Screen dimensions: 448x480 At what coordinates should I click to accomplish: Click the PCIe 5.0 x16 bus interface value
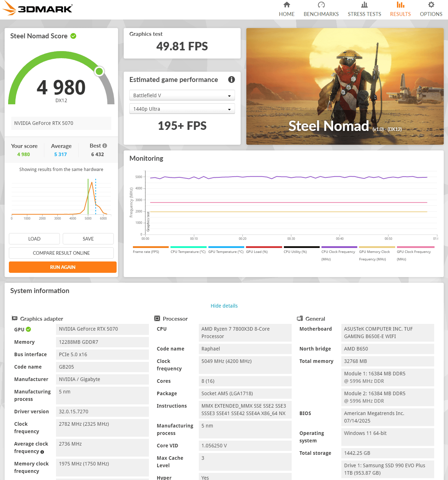102,354
